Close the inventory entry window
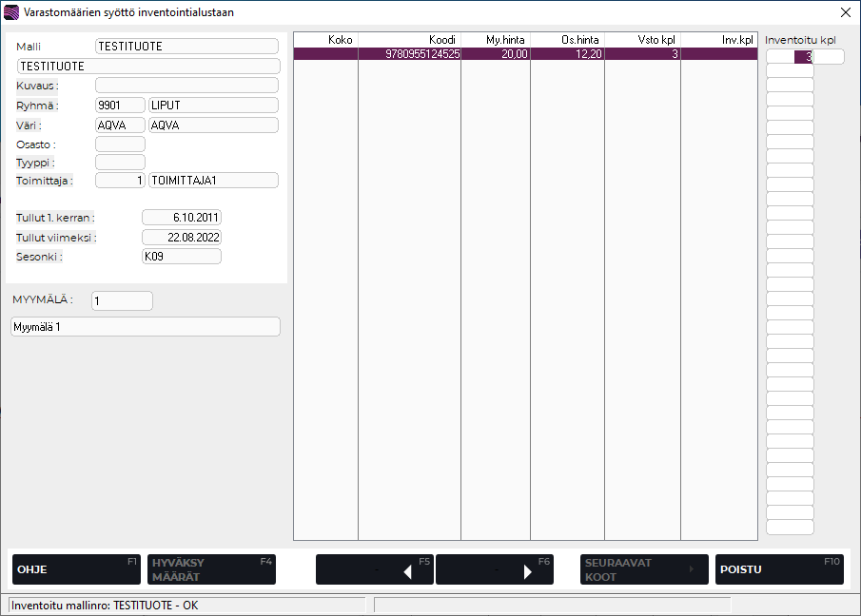Image resolution: width=861 pixels, height=616 pixels. point(845,12)
